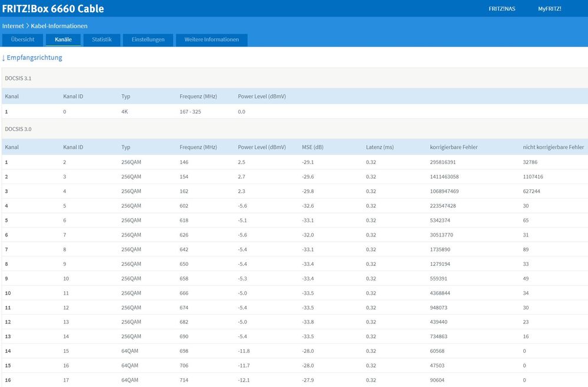588x387 pixels.
Task: Go to the Einstellungen tab
Action: click(x=148, y=40)
